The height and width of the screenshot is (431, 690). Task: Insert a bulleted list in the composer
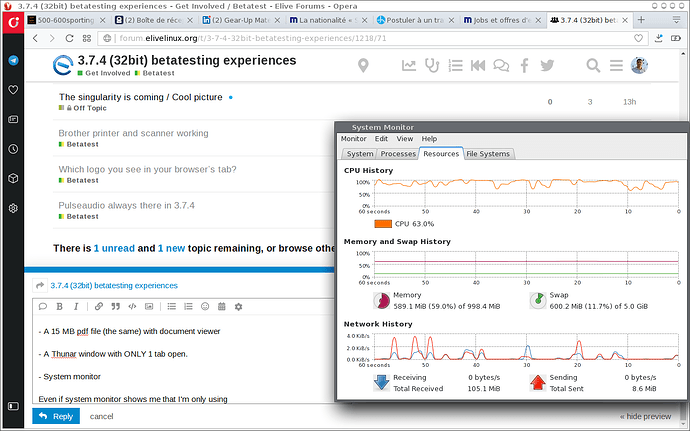click(172, 306)
